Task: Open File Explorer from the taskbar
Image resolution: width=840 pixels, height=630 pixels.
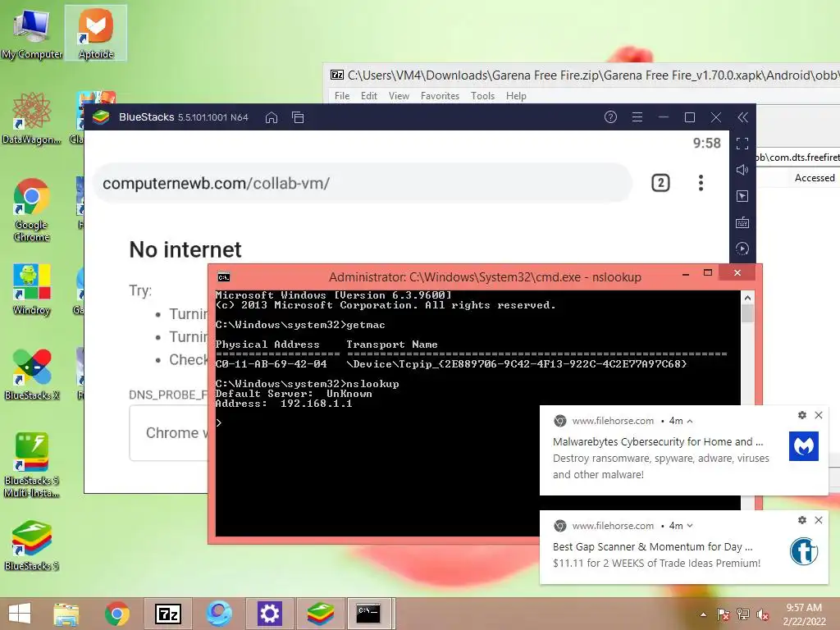Action: 66,614
